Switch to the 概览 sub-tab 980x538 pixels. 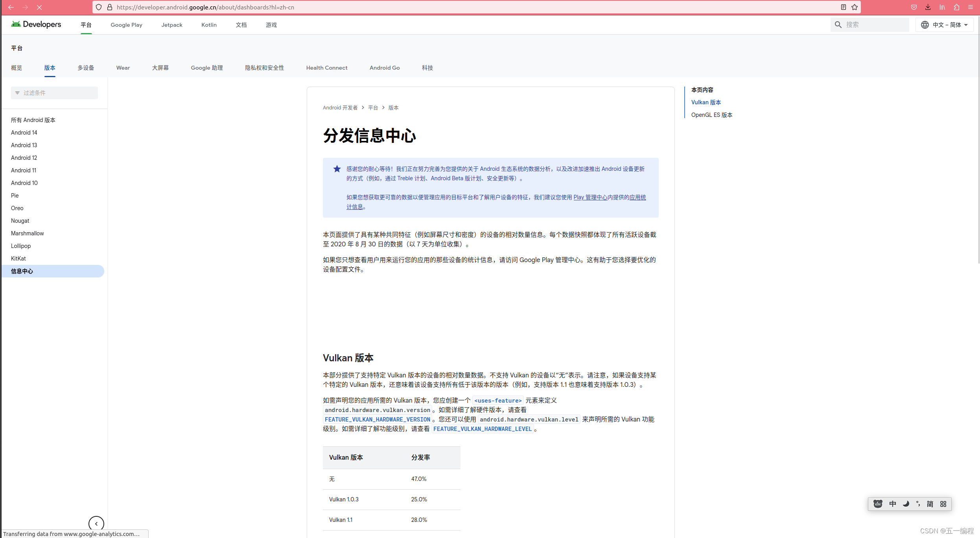click(x=17, y=68)
